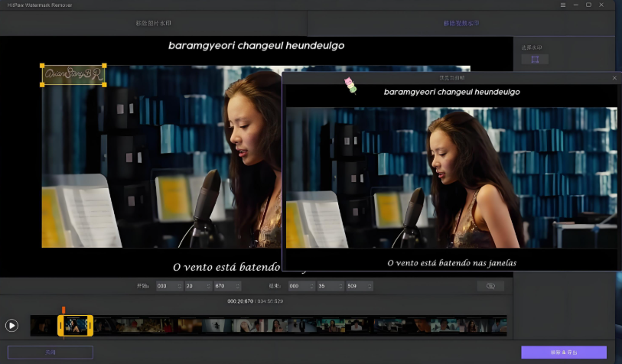Open the hamburger menu in title bar
Image resolution: width=622 pixels, height=364 pixels.
tap(563, 5)
